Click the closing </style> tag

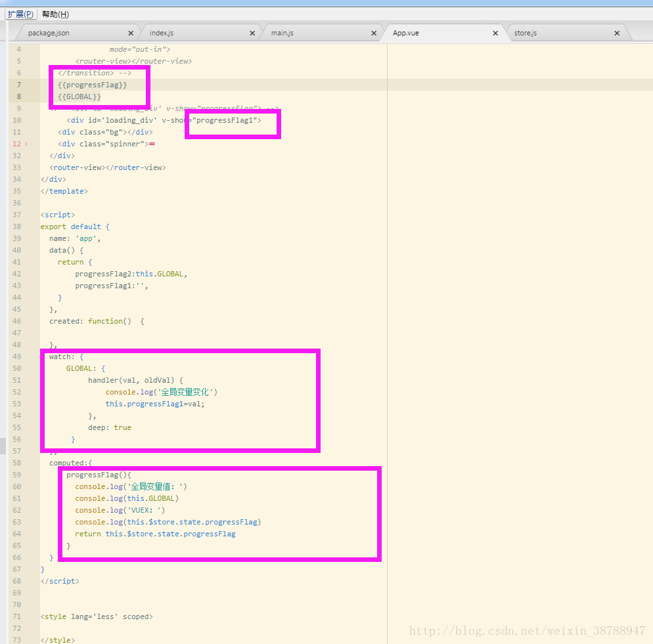[57, 640]
